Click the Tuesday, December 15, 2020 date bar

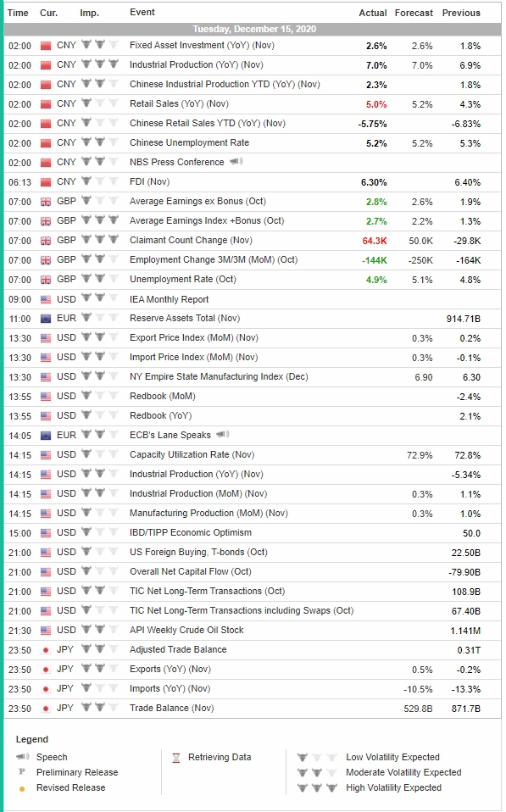253,29
